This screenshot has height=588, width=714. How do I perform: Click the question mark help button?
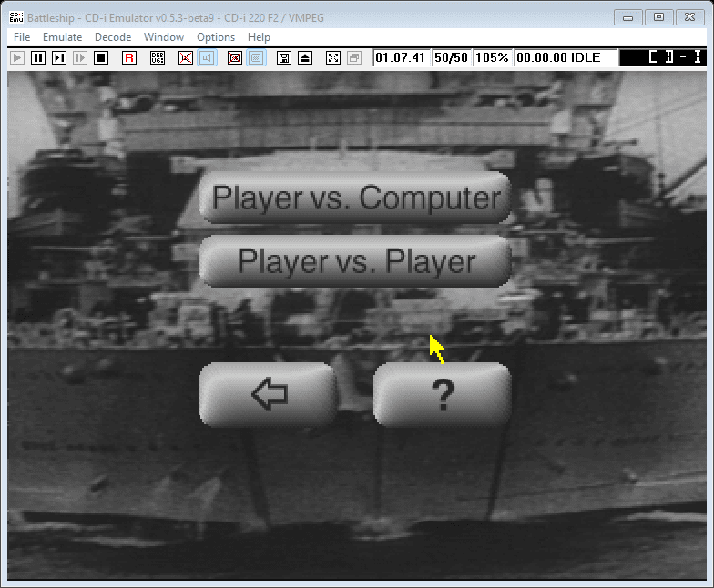(443, 394)
